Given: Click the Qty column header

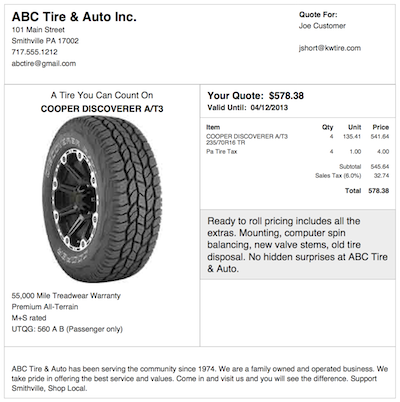Looking at the screenshot, I should pyautogui.click(x=327, y=127).
